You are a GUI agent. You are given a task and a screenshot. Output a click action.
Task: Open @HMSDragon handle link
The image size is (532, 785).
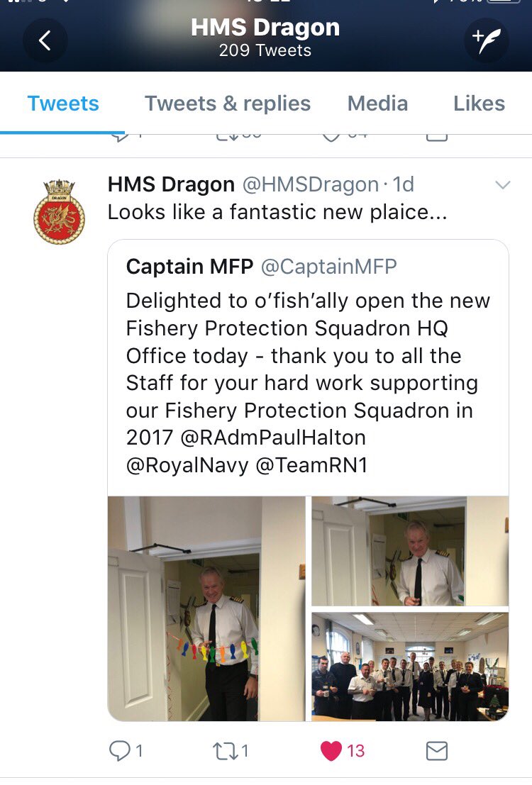point(311,185)
